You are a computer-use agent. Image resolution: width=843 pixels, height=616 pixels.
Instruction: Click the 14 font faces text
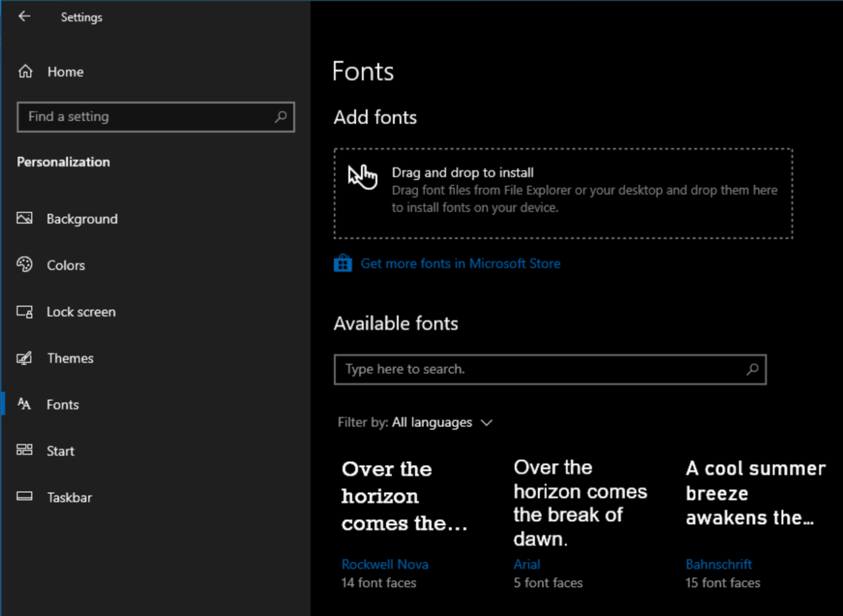(379, 583)
